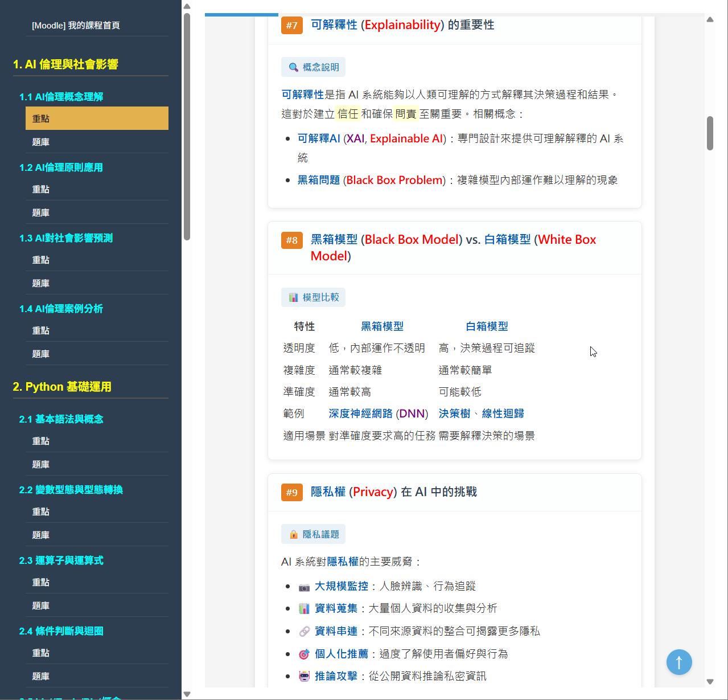
Task: Click the camera icon beside 大規模監控
Action: (x=305, y=587)
